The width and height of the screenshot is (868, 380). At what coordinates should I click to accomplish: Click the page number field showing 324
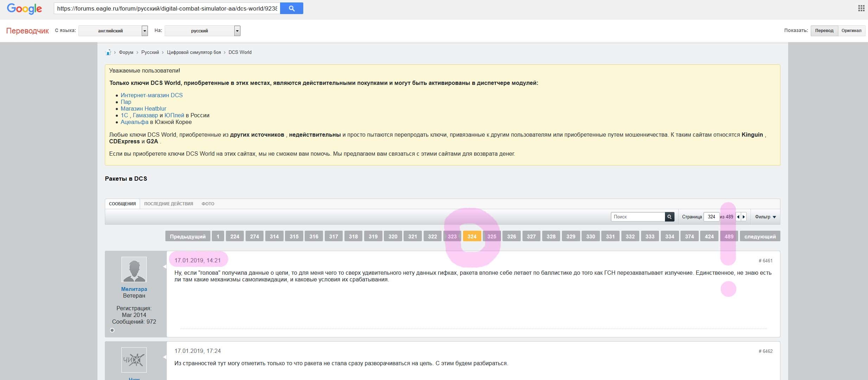[x=711, y=217]
